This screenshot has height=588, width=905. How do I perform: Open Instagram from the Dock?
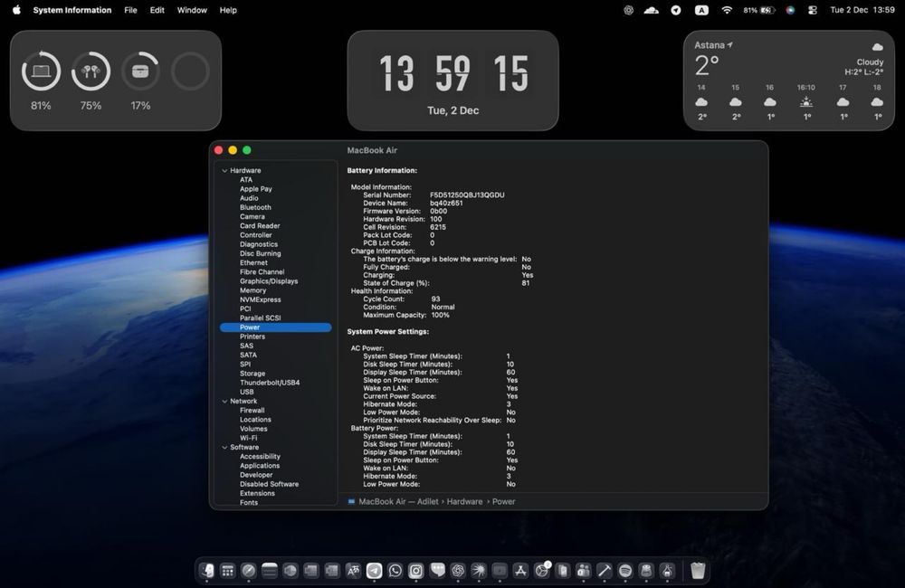point(415,571)
